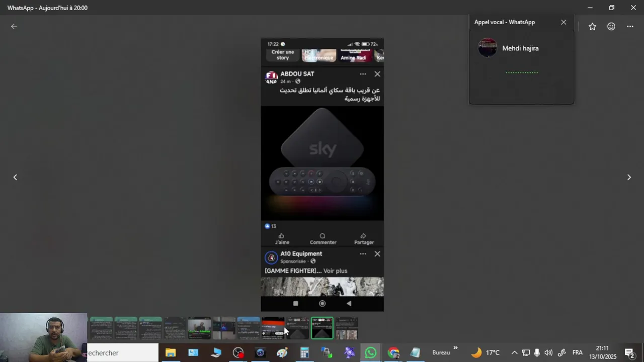Select the last thumbnail in the strip

[x=347, y=328]
